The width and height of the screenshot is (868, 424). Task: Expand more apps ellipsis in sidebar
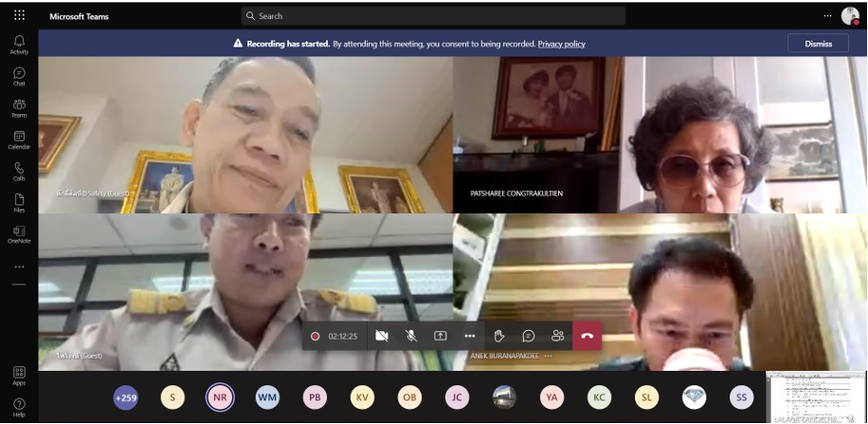click(x=19, y=267)
